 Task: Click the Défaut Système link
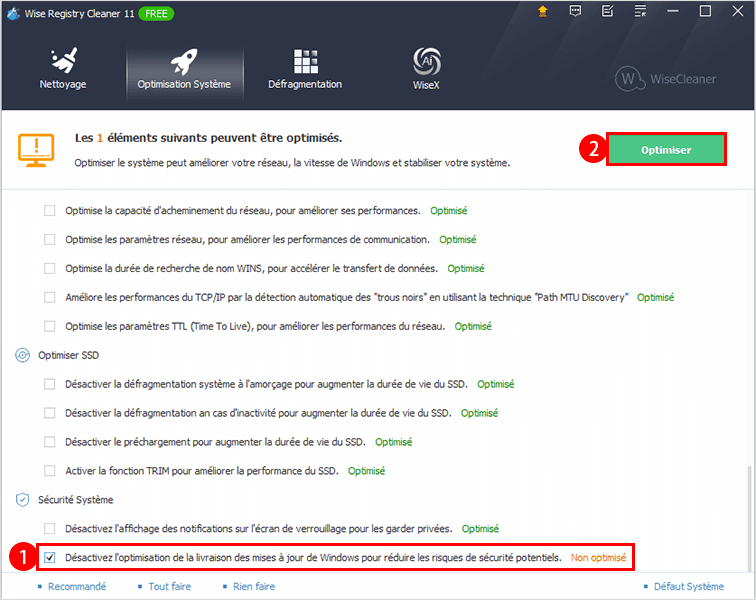click(x=688, y=586)
